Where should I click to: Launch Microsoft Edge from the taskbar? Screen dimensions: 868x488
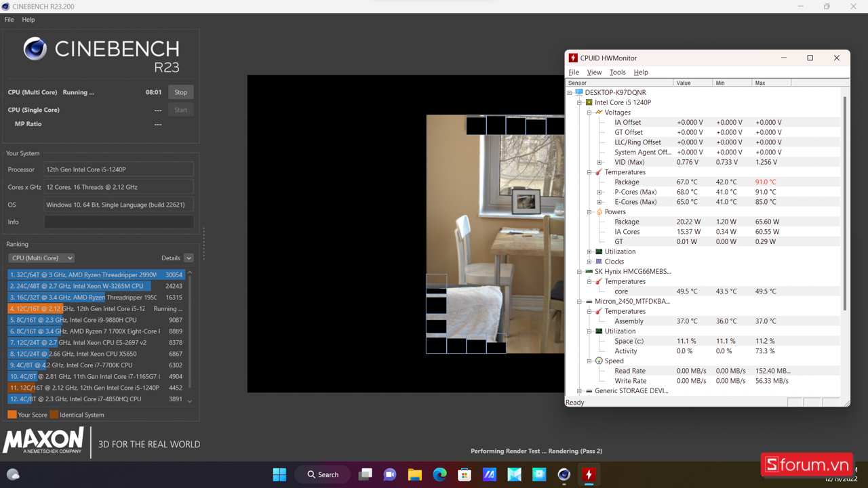(440, 474)
